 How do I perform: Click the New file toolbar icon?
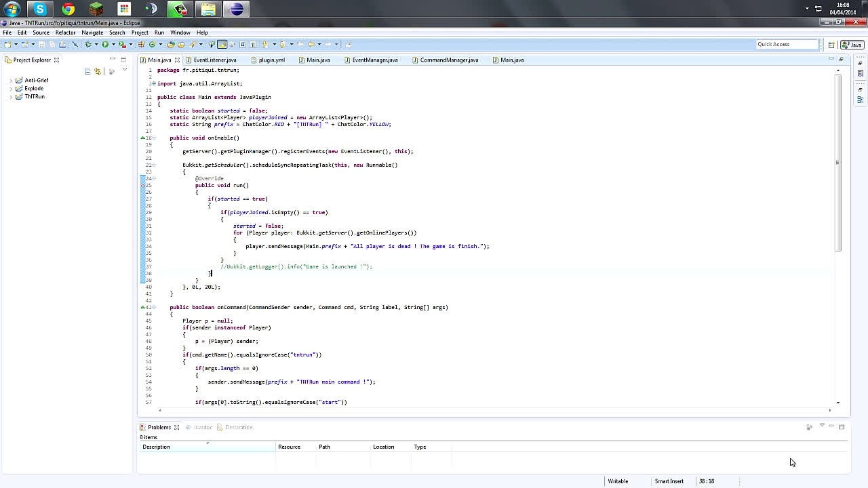[x=7, y=44]
